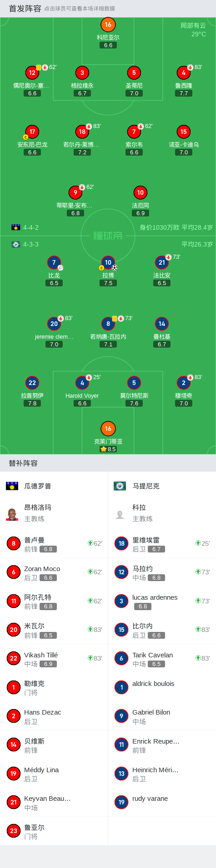This screenshot has width=216, height=868.
Task: Open goalkeeper 科尼亚尔 number 16 icon
Action: [x=108, y=25]
